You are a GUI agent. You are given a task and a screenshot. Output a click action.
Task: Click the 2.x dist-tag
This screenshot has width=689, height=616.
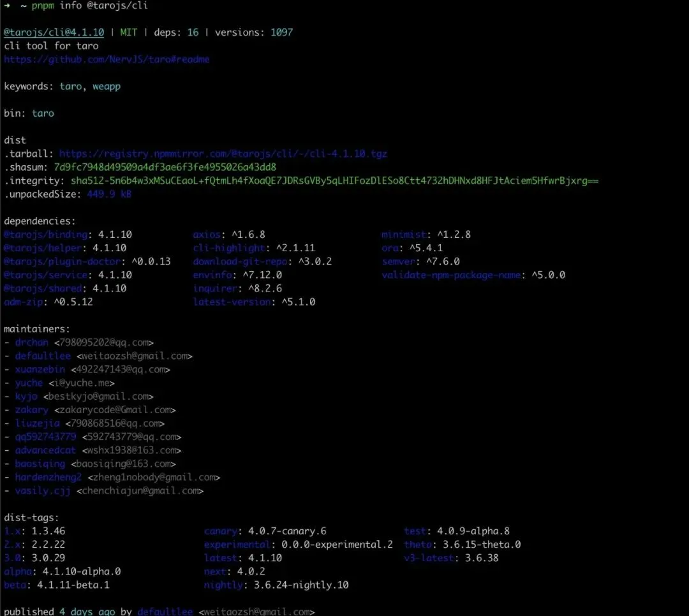12,545
